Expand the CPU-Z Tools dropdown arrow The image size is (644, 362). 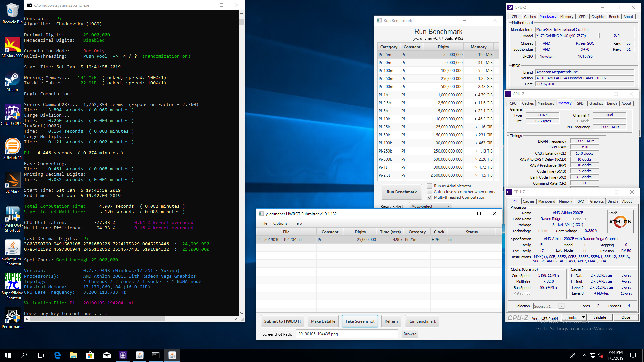click(x=583, y=317)
